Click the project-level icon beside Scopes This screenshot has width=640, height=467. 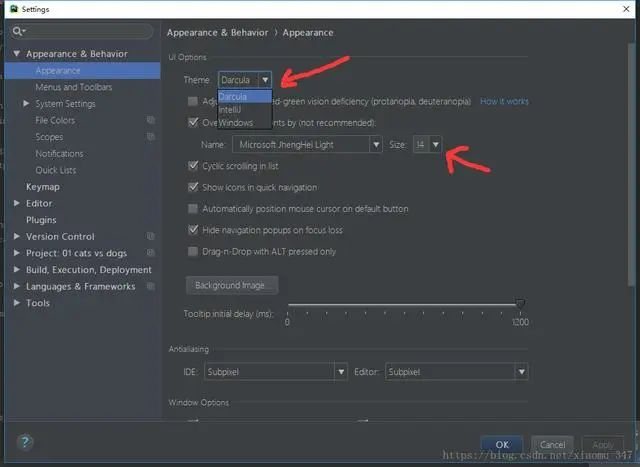[151, 137]
